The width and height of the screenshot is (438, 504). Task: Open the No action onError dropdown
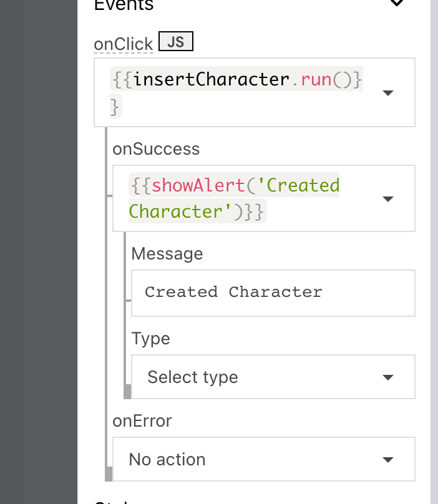pyautogui.click(x=250, y=460)
